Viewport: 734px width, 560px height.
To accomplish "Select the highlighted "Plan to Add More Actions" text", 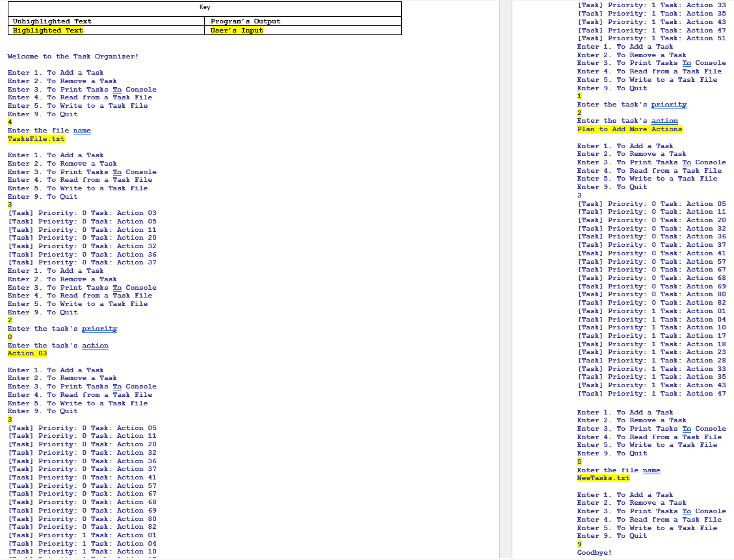I will (x=629, y=129).
